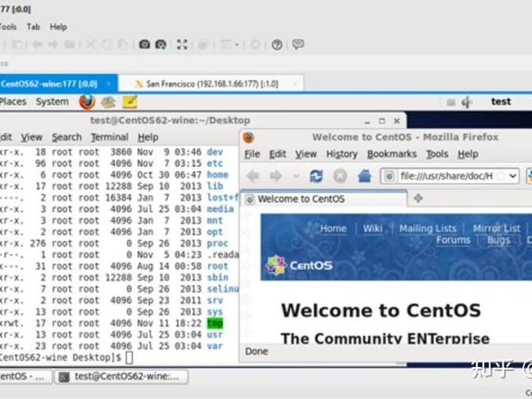
Task: Open the Mirror List link
Action: pos(496,229)
